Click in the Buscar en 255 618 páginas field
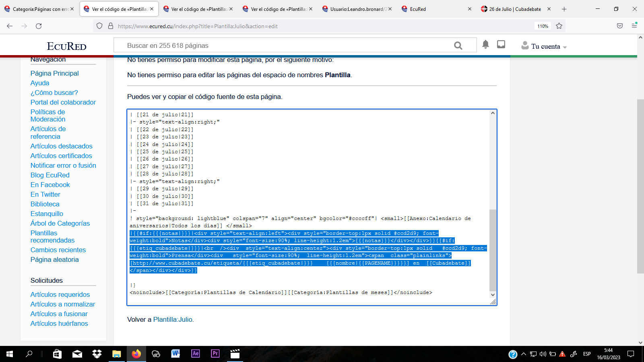This screenshot has height=362, width=644. pyautogui.click(x=282, y=45)
